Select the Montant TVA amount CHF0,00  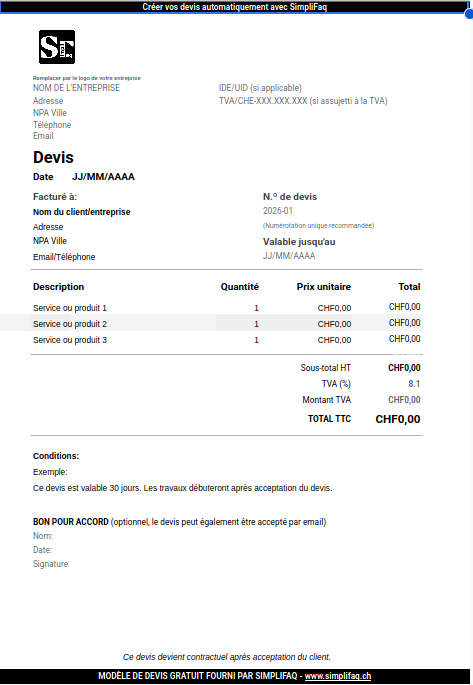click(x=404, y=400)
